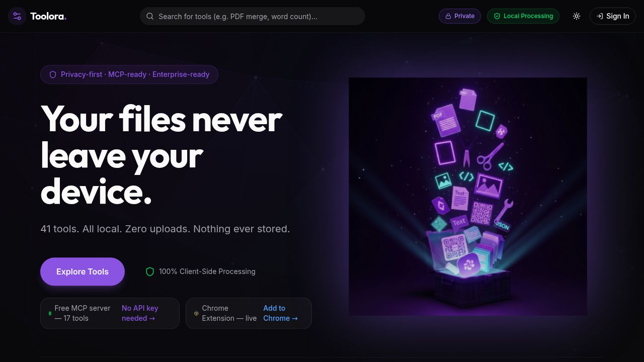644x362 pixels.
Task: Click the Chrome extension icon
Action: click(196, 313)
